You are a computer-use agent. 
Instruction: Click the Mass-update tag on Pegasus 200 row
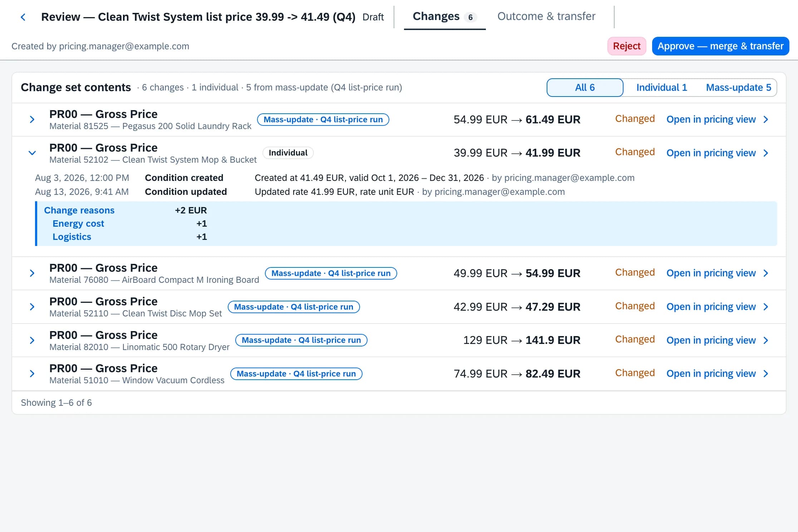(x=323, y=119)
